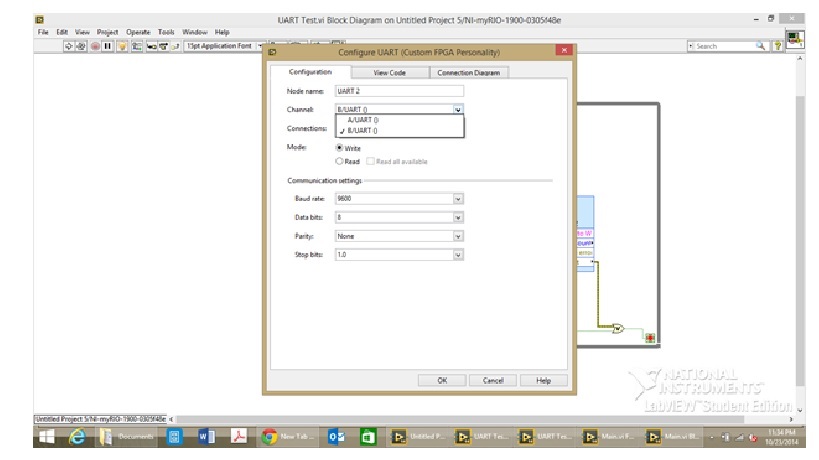This screenshot has height=460, width=819.
Task: Launch Internet Explorer from taskbar
Action: (x=77, y=437)
